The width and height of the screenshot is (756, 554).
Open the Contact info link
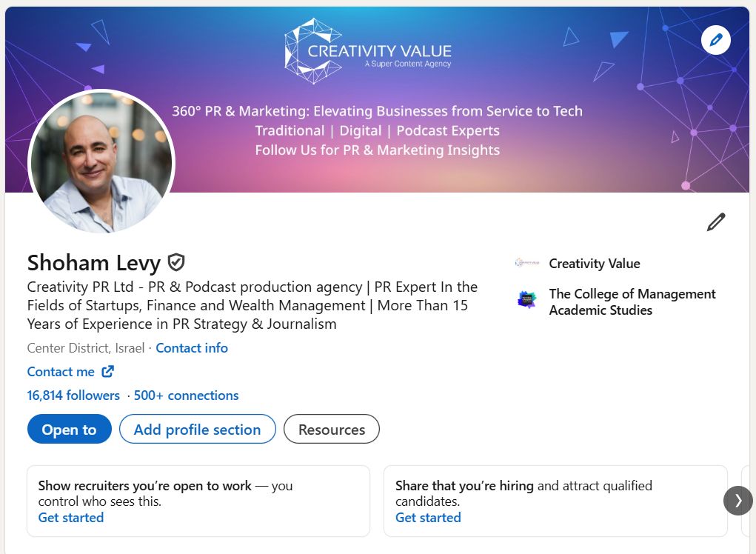pyautogui.click(x=192, y=348)
